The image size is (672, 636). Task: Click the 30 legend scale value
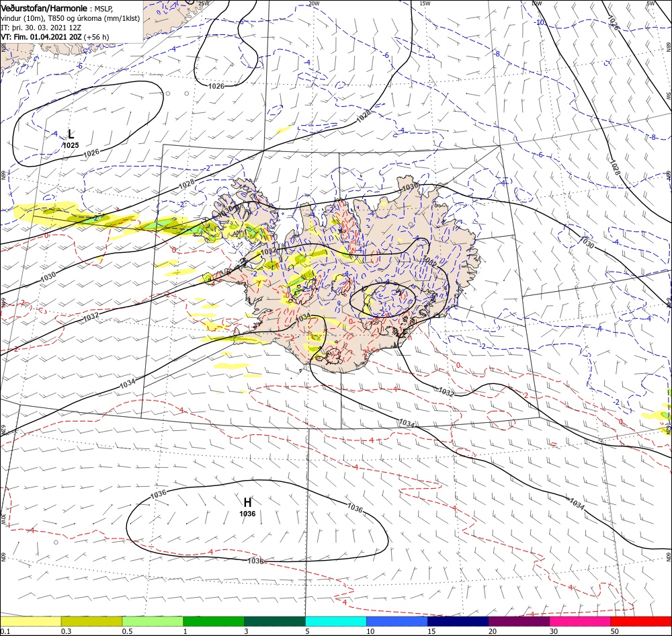click(554, 631)
